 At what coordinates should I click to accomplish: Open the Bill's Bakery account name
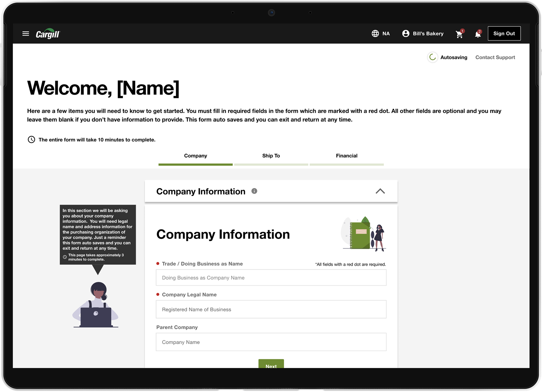pyautogui.click(x=428, y=34)
